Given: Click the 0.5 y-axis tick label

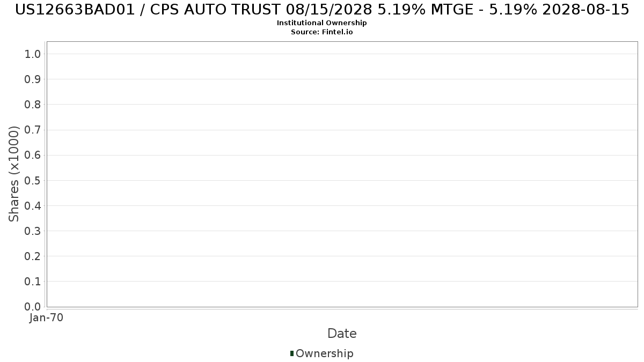Looking at the screenshot, I should 33,180.
